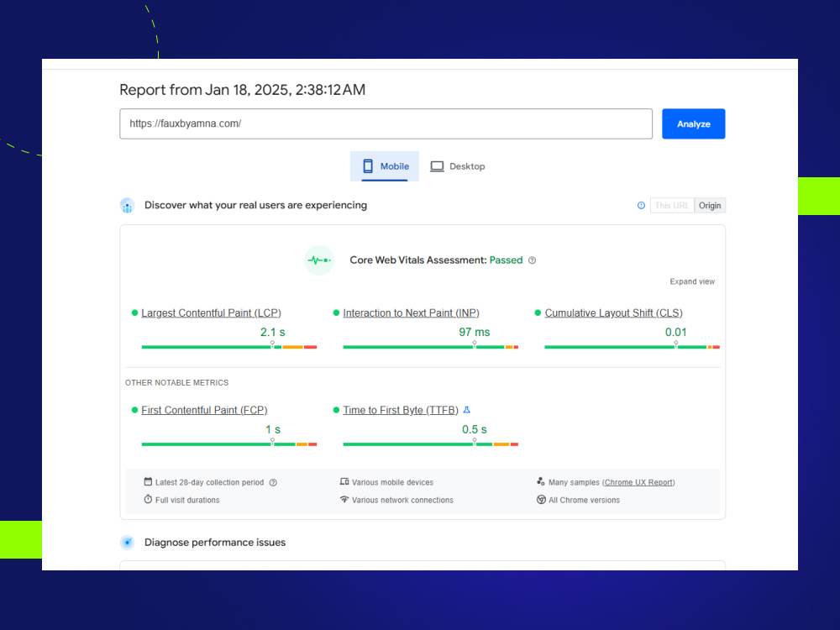
Task: Click the green status dot beside LCP
Action: coord(134,312)
